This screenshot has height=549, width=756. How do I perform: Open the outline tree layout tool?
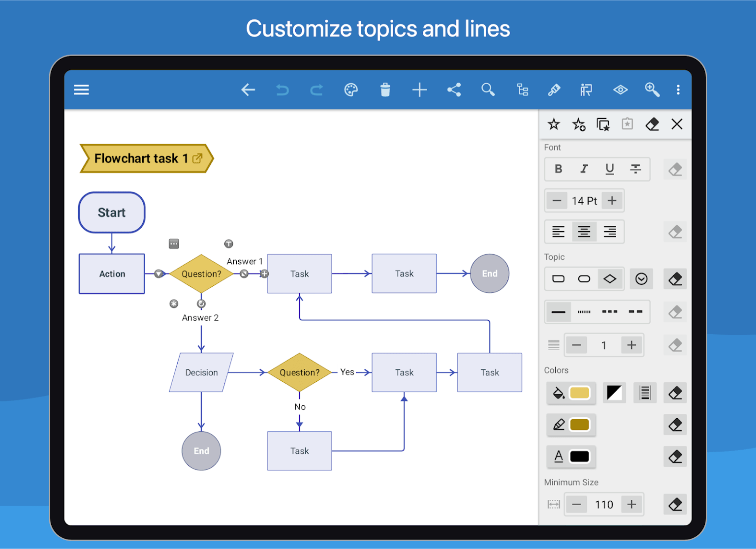pyautogui.click(x=522, y=90)
